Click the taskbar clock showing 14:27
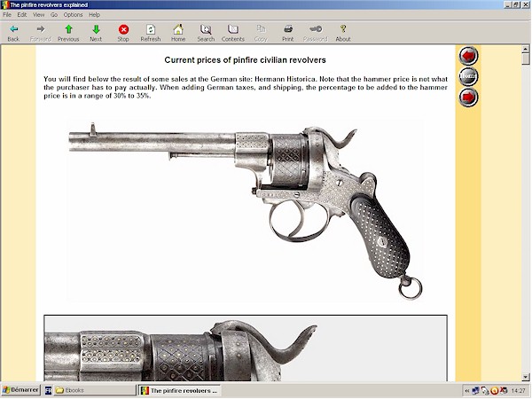Image resolution: width=532 pixels, height=399 pixels. (518, 391)
